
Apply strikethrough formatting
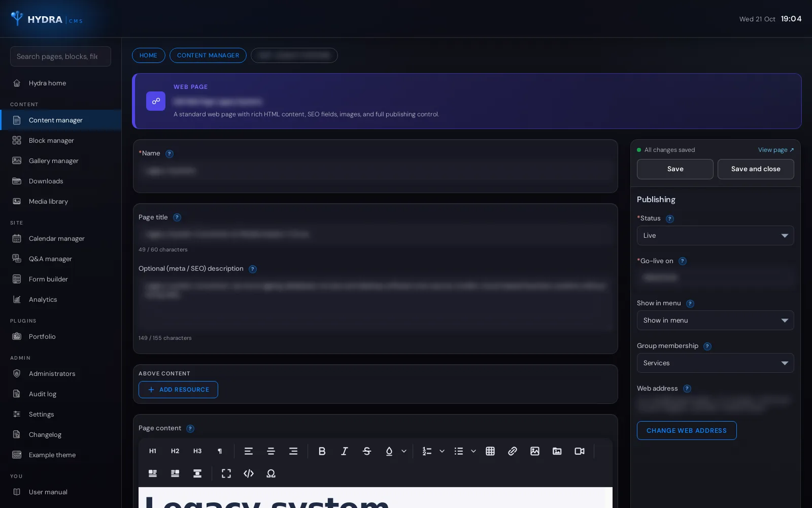pyautogui.click(x=366, y=451)
